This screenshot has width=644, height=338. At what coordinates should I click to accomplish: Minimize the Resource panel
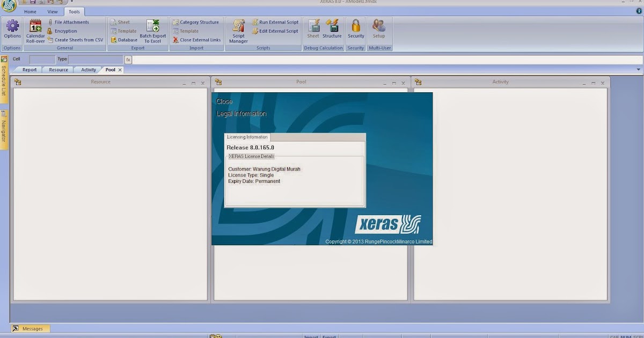(184, 83)
